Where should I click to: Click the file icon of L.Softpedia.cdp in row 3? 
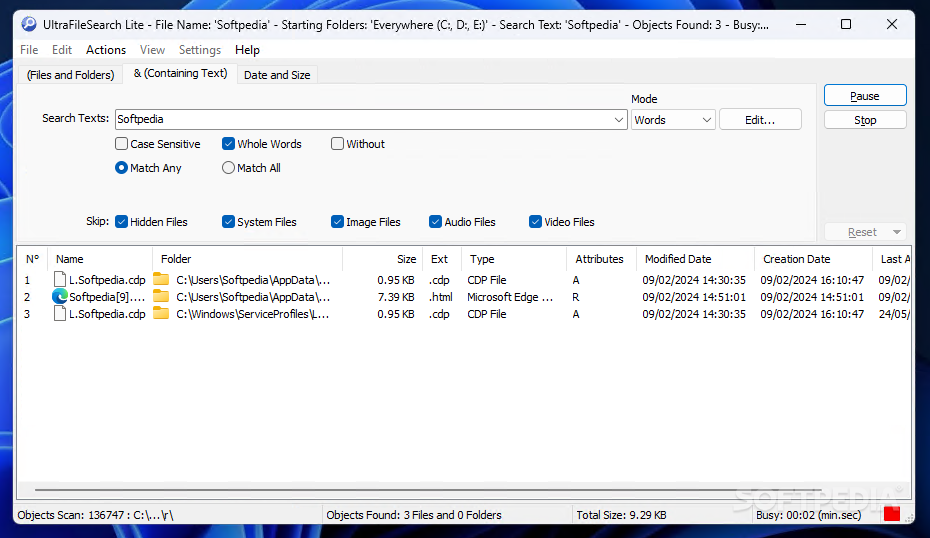[59, 314]
